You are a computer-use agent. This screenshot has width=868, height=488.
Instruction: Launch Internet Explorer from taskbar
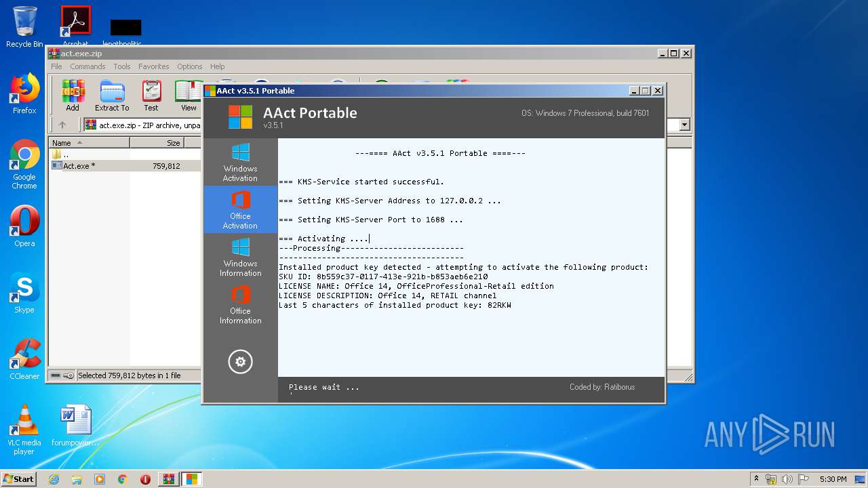(x=54, y=479)
